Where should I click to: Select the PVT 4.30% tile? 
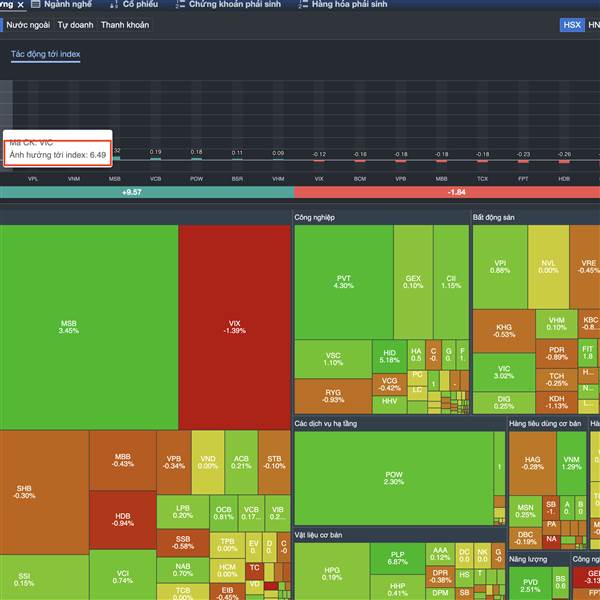tap(344, 282)
